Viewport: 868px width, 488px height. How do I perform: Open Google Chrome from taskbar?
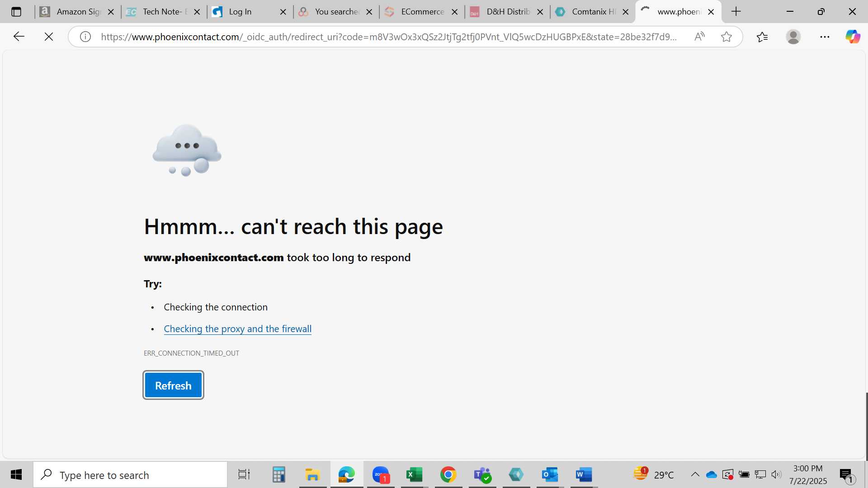click(448, 474)
